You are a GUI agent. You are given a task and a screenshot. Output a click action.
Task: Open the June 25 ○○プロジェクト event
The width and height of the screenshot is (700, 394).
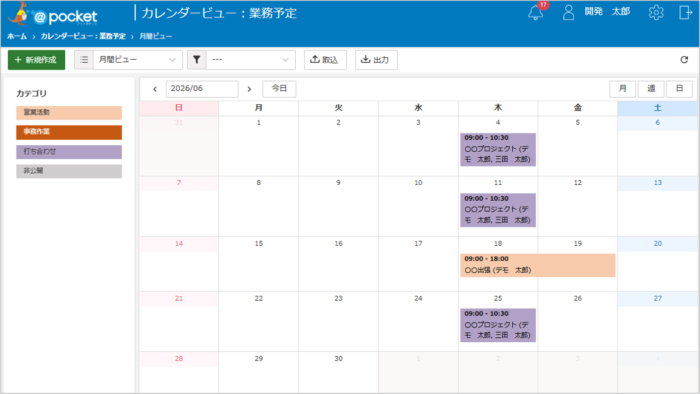click(498, 325)
